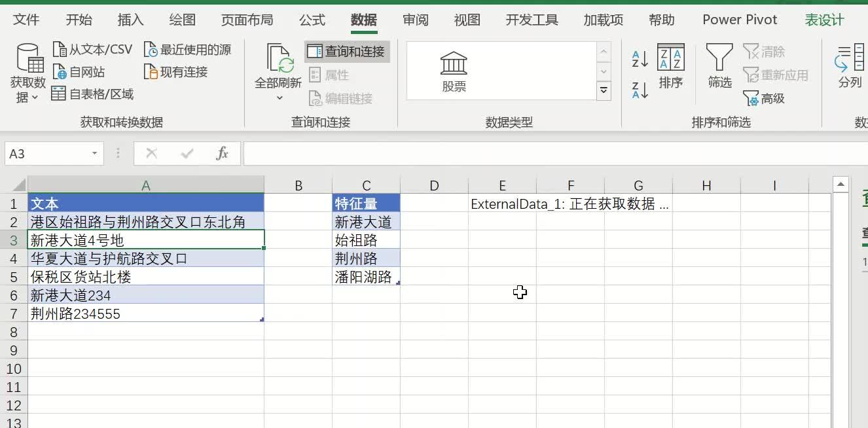Open data from web with 自网站
The height and width of the screenshot is (428, 868).
point(80,72)
